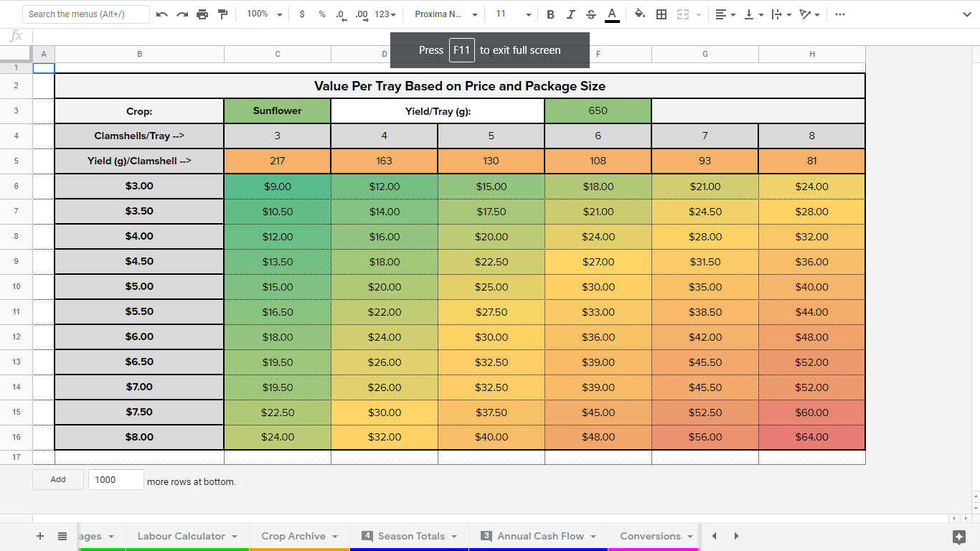Toggle strikethrough formatting
This screenshot has width=980, height=551.
[590, 14]
